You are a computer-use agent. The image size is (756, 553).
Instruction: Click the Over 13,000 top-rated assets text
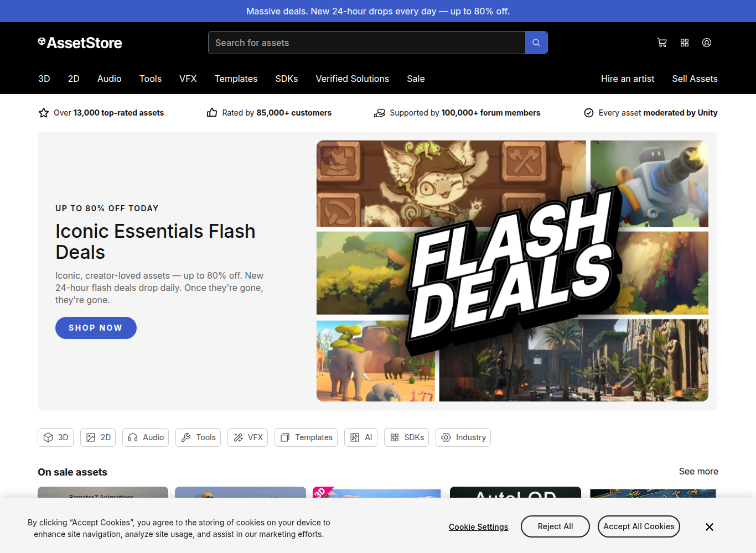[x=109, y=113]
